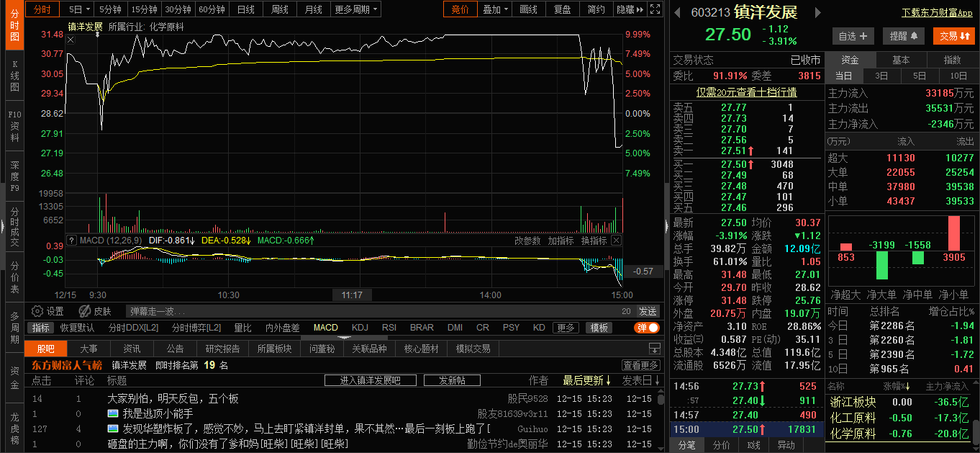The height and width of the screenshot is (453, 980).
Task: Click 下载东方财富App link
Action: click(937, 12)
